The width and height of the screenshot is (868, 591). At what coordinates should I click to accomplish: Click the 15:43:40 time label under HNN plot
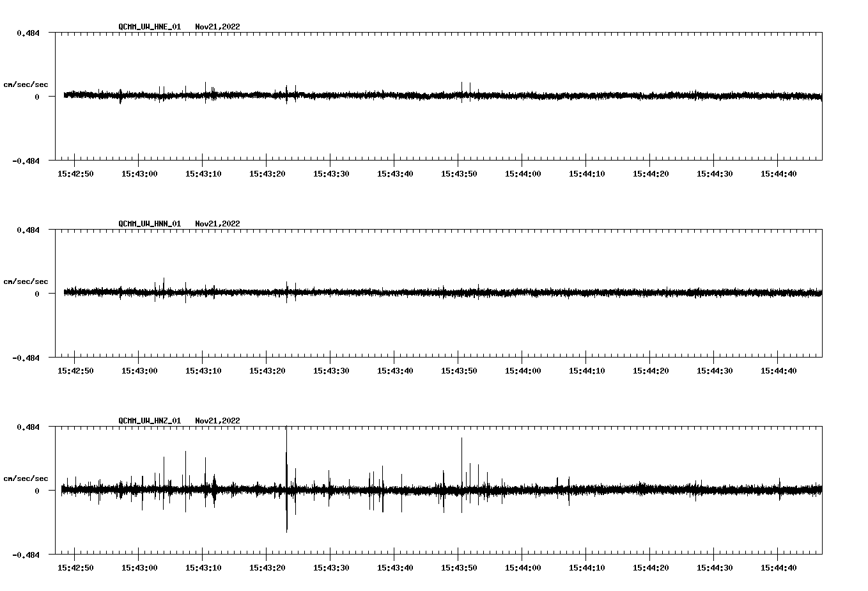[x=395, y=371]
